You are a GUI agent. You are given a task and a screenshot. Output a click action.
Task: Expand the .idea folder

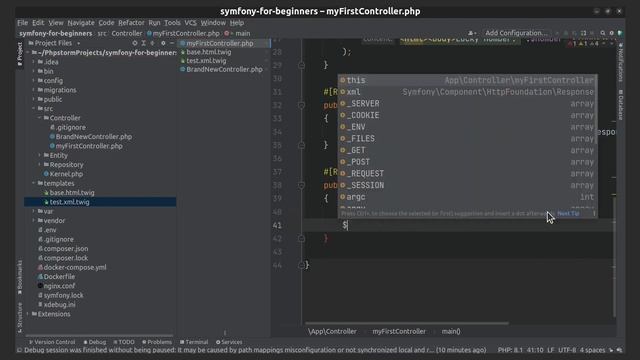(34, 62)
